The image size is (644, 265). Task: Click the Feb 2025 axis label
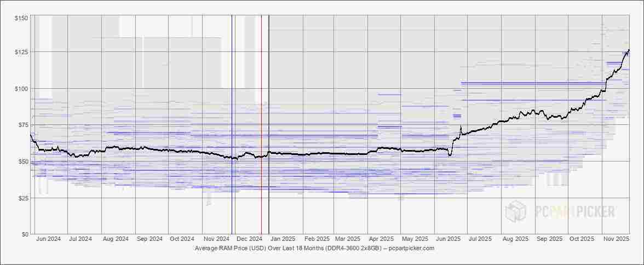(318, 239)
